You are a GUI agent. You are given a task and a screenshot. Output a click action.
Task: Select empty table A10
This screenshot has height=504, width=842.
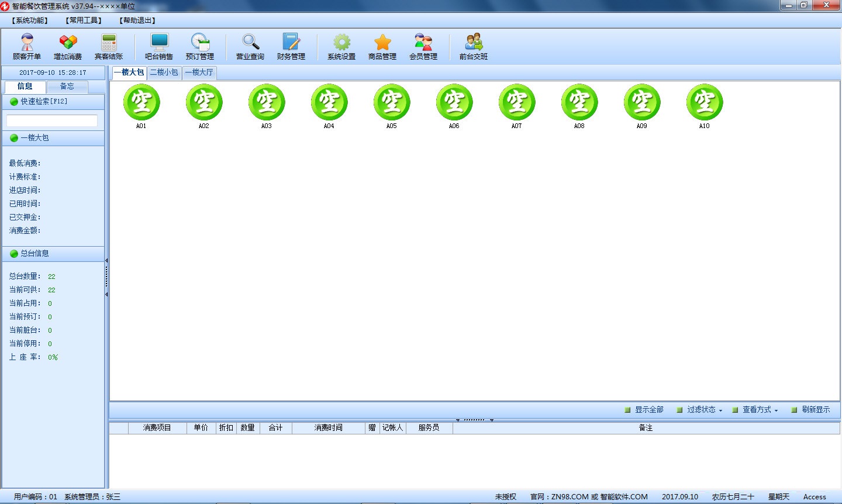[x=705, y=106]
